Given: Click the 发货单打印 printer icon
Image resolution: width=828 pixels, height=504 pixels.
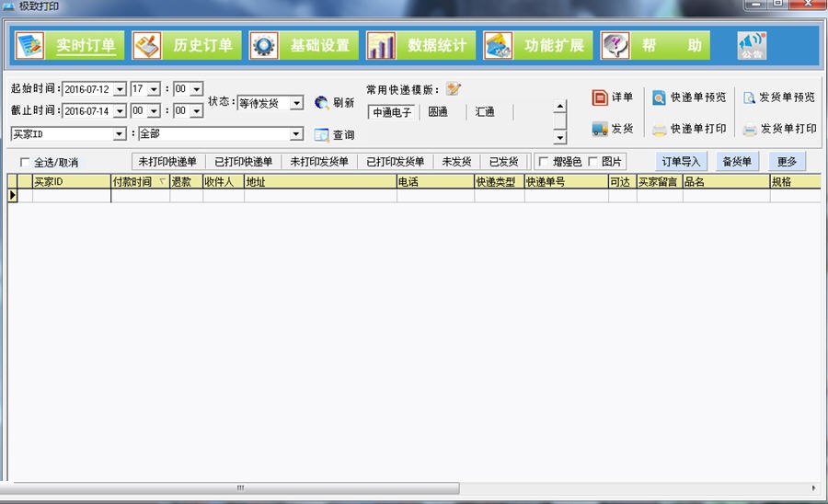Looking at the screenshot, I should (749, 130).
